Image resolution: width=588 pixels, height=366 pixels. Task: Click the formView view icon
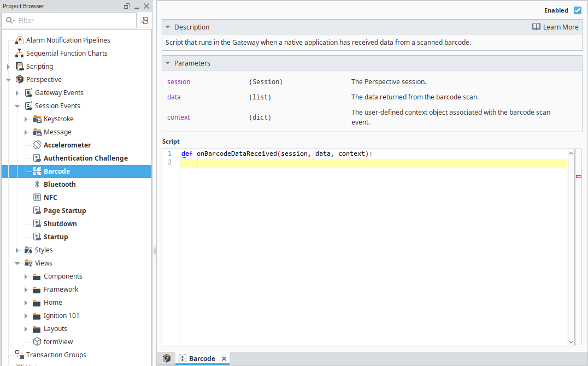pyautogui.click(x=37, y=341)
